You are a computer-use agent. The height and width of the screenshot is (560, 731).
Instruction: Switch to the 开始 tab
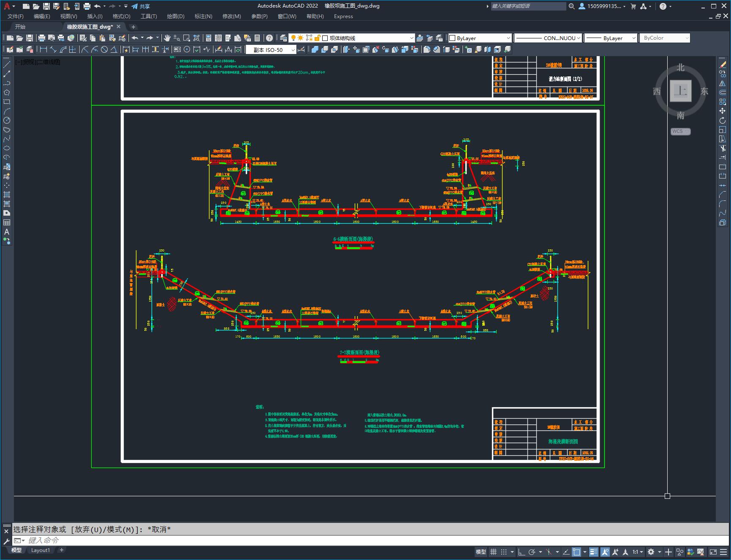[20, 27]
